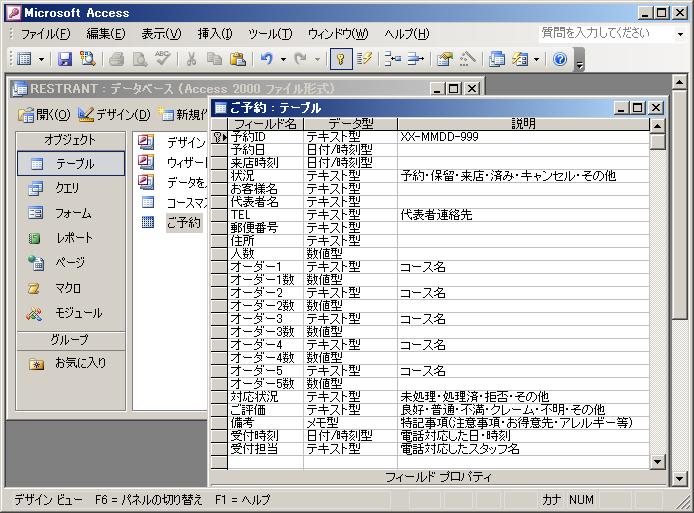Screen dimensions: 694x513
Task: Click the row selector for 予約ID
Action: tap(219, 137)
